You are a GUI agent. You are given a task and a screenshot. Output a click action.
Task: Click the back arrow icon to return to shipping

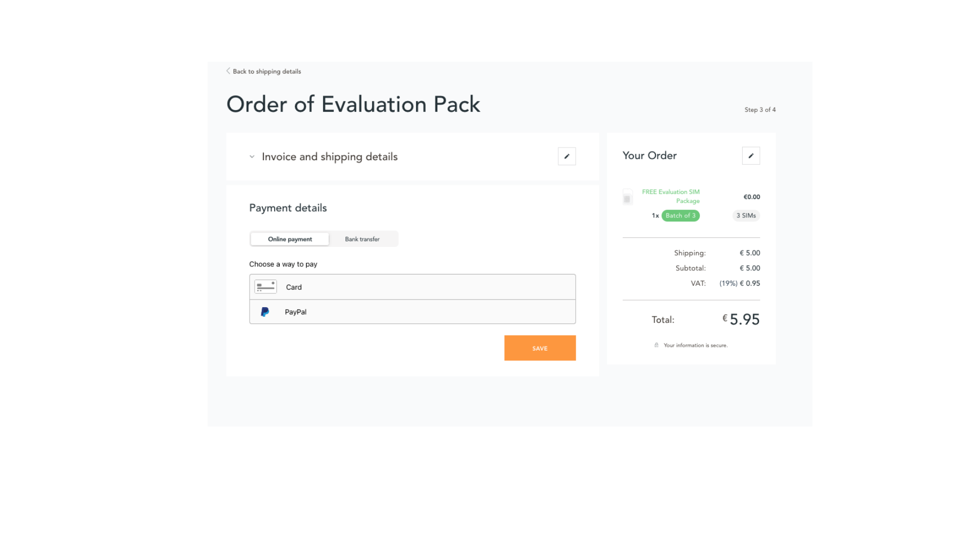(228, 71)
